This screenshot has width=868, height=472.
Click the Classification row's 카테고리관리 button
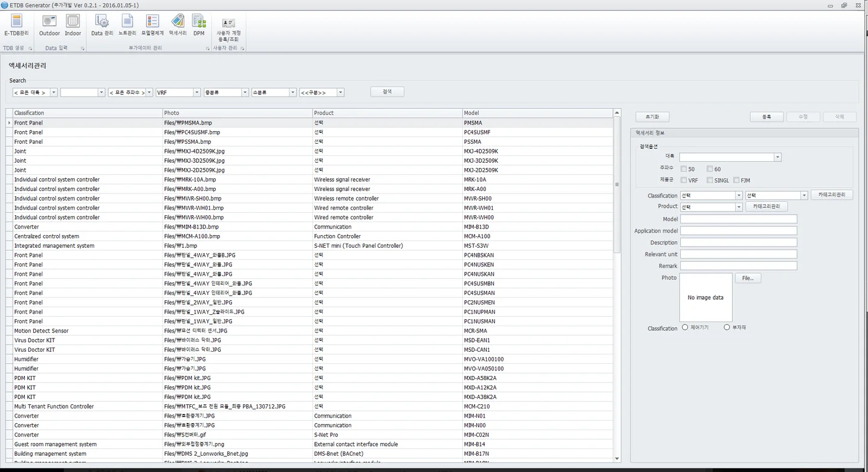(832, 195)
